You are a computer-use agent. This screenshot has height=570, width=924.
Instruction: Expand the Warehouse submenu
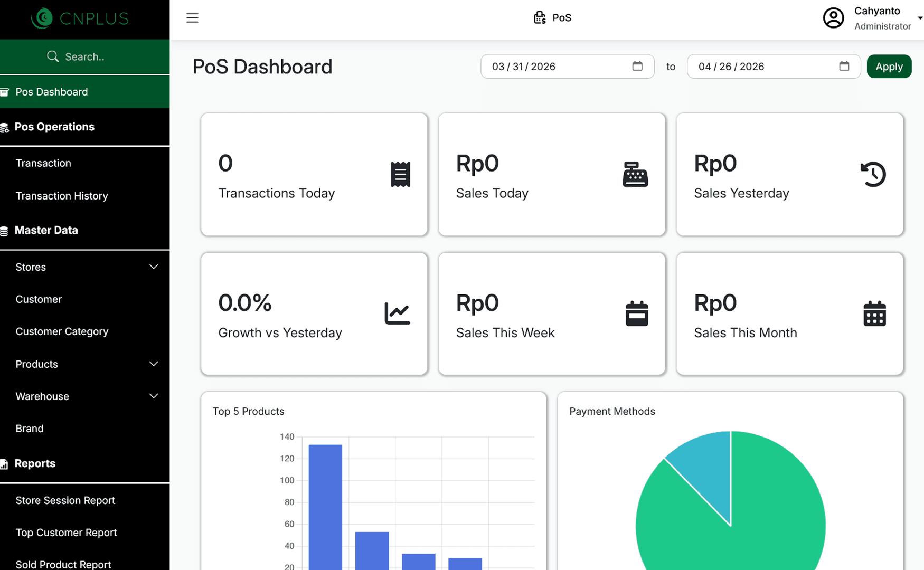(84, 396)
